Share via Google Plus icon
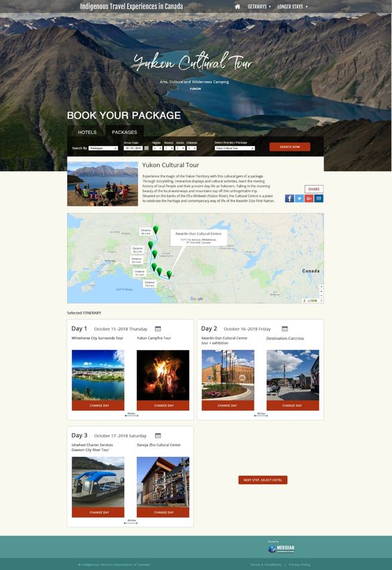Image resolution: width=392 pixels, height=570 pixels. (x=309, y=198)
